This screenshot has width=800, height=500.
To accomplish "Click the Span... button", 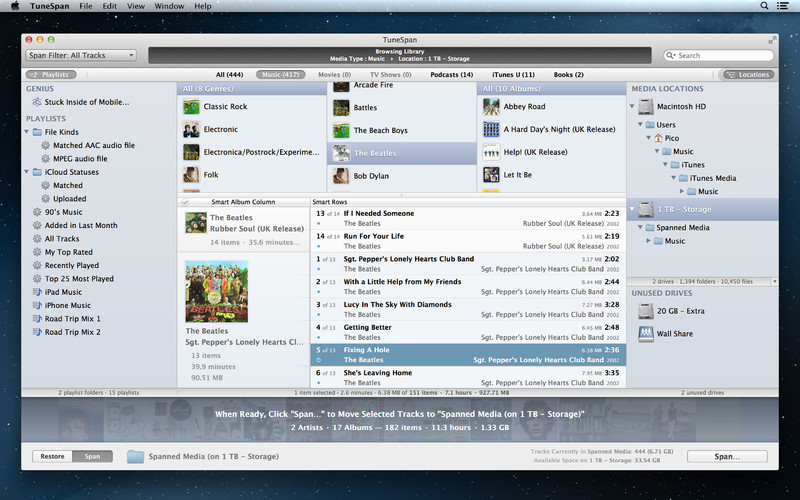I will point(727,457).
